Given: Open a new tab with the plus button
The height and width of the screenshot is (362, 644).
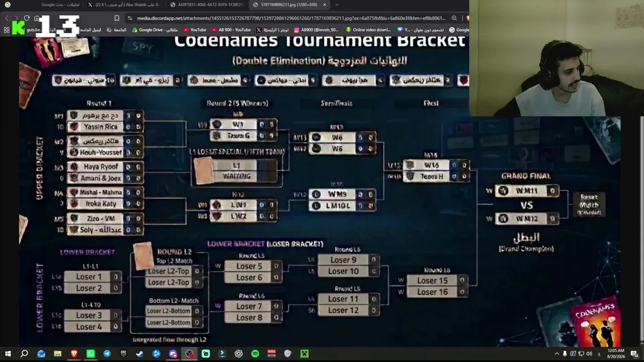Looking at the screenshot, I should point(337,5).
